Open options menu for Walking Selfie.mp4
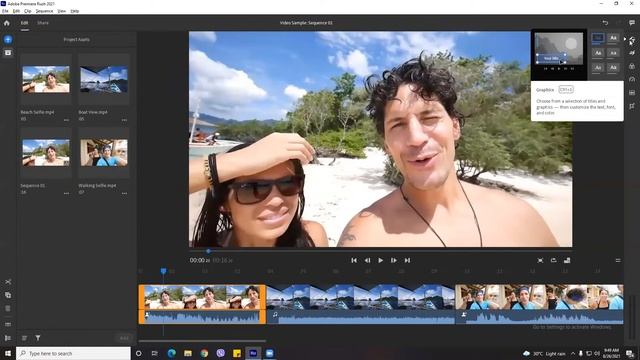 124,193
